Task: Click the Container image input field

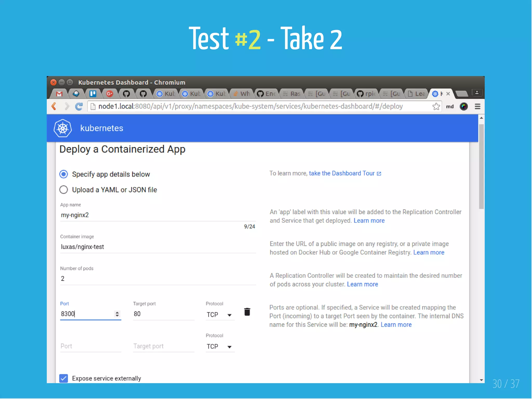Action: tap(158, 247)
